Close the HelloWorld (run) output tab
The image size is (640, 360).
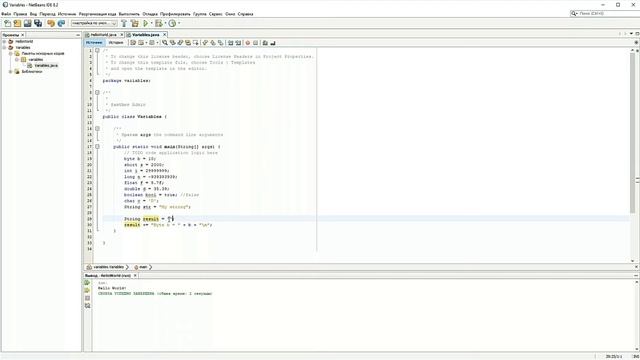coord(135,276)
